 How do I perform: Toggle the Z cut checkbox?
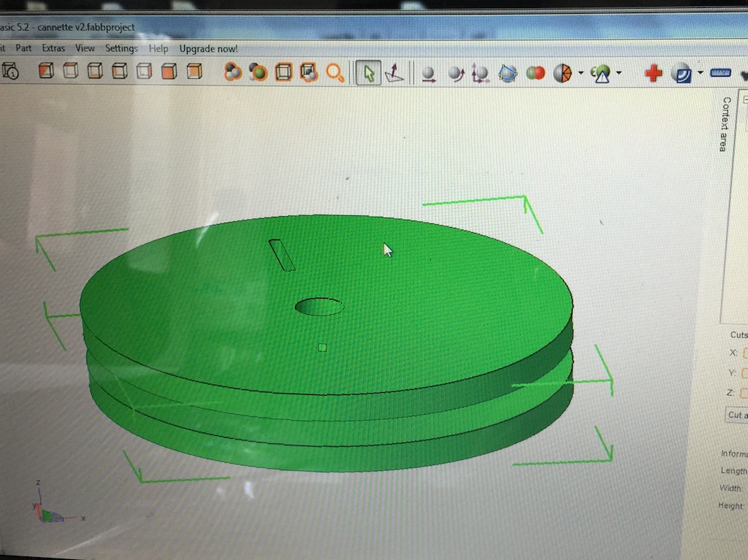[x=744, y=393]
